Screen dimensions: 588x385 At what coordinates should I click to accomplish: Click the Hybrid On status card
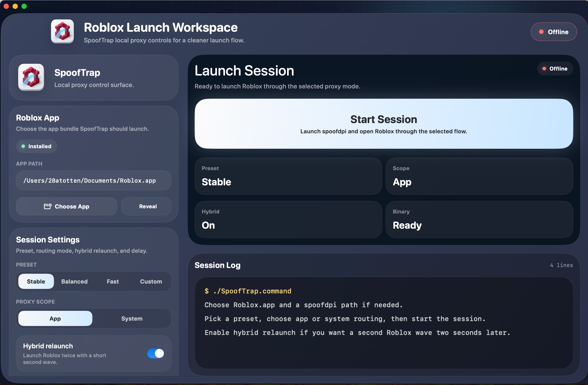coord(288,220)
